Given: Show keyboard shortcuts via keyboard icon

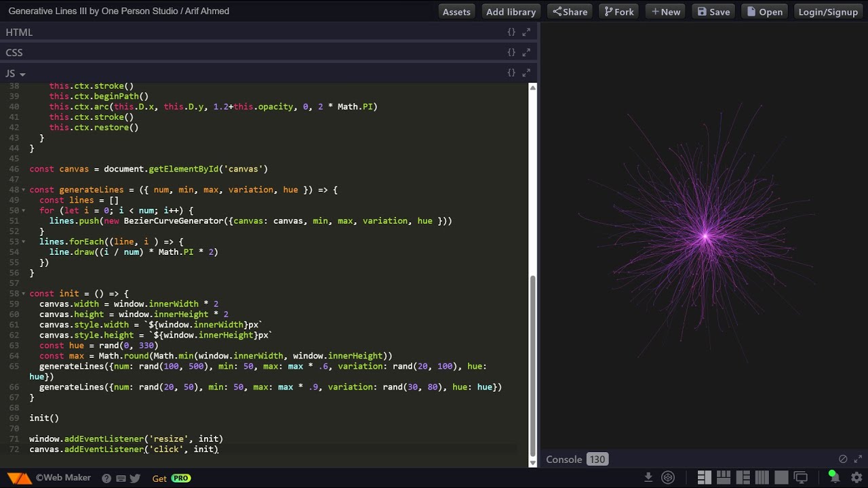Looking at the screenshot, I should tap(121, 479).
